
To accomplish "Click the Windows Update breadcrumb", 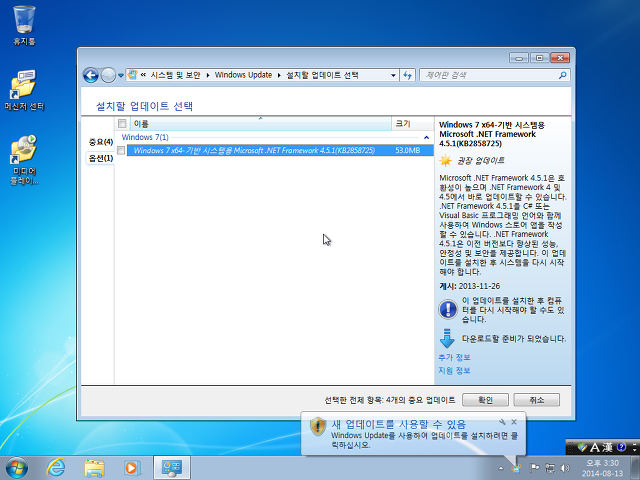I will pyautogui.click(x=243, y=75).
